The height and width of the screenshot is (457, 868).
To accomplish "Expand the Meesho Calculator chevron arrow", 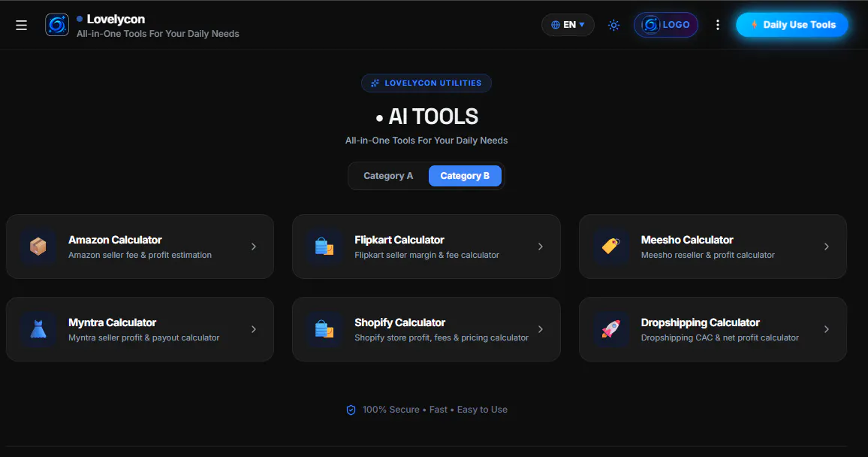I will pyautogui.click(x=826, y=247).
